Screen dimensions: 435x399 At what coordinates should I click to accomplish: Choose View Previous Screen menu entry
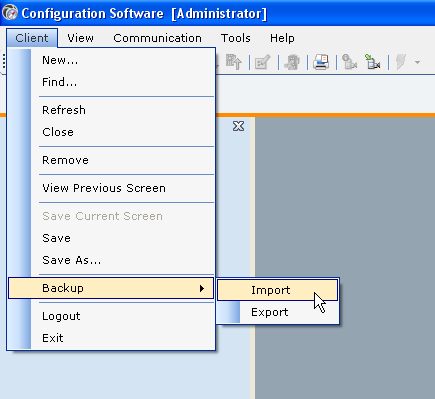111,188
